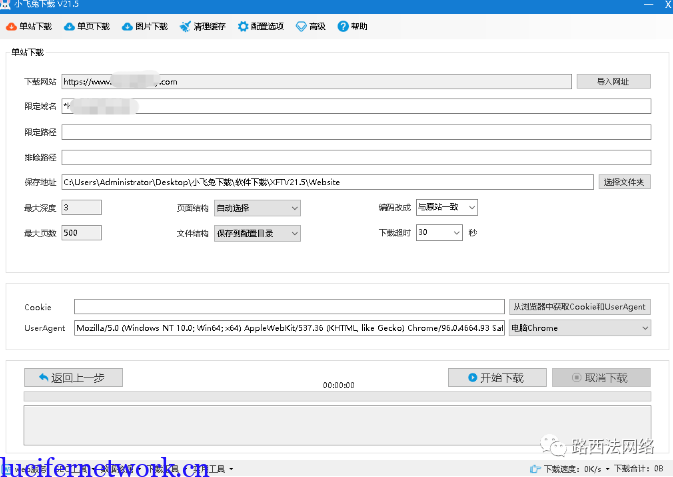Click the 清理缓存 clear cache broom
Image resolution: width=673 pixels, height=477 pixels.
[x=203, y=27]
